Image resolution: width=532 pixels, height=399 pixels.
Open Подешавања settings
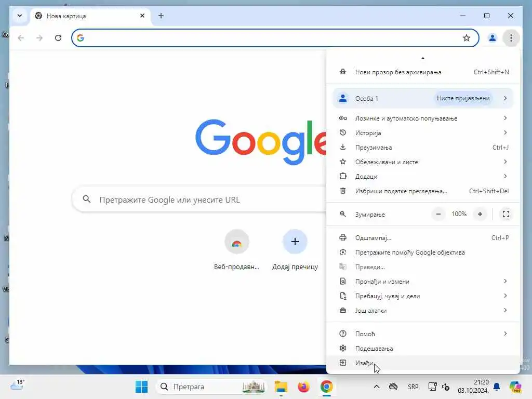[x=423, y=349]
